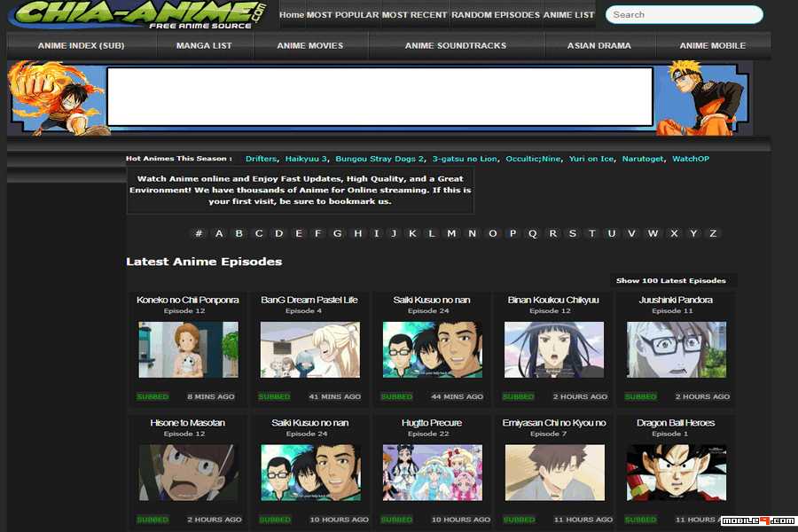Open Saiki Kusuo no nan thumbnail, 44 mins ago
The image size is (798, 532).
pyautogui.click(x=432, y=349)
